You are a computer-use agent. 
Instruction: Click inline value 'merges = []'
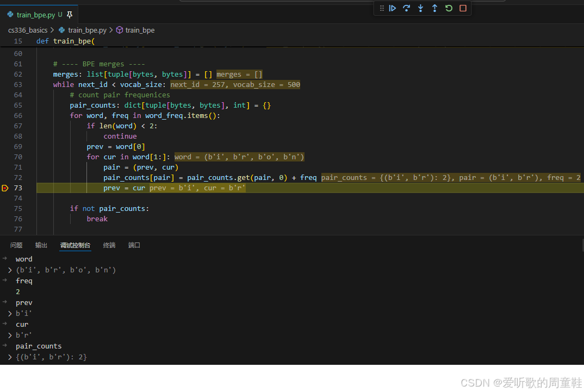click(239, 74)
